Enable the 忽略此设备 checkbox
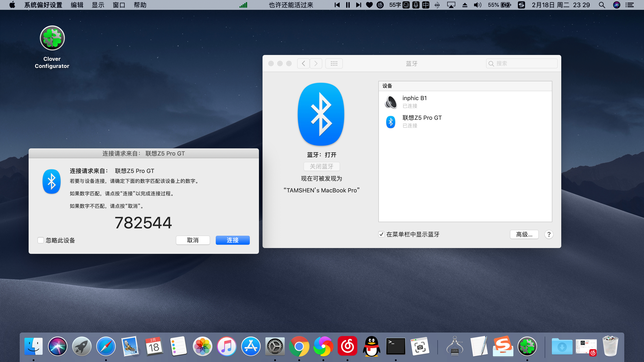 point(40,240)
